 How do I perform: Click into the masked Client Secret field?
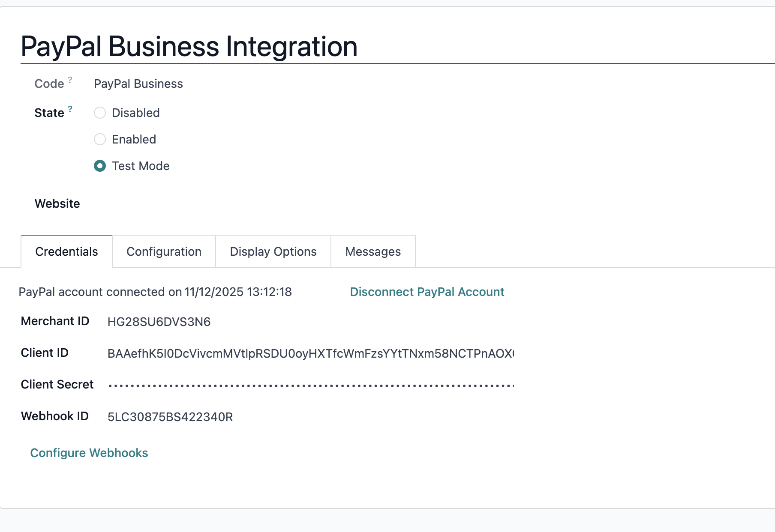tap(310, 385)
